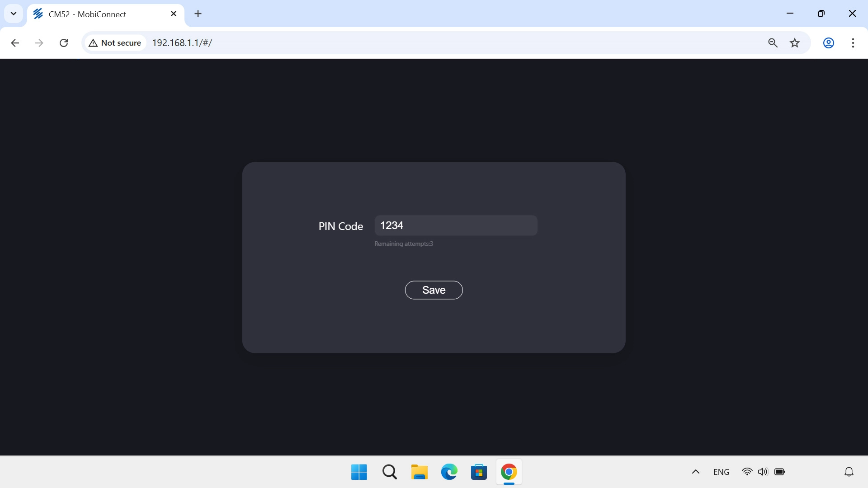Open a new browser tab
This screenshot has width=868, height=488.
[198, 14]
